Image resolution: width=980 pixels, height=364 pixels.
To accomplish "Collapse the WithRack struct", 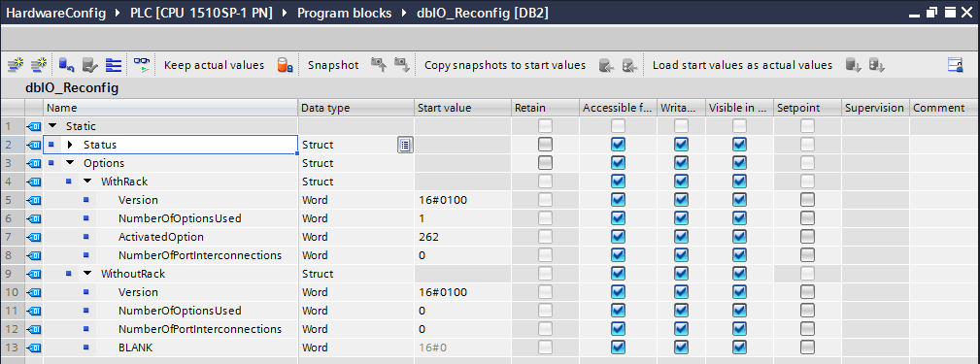I will 87,182.
